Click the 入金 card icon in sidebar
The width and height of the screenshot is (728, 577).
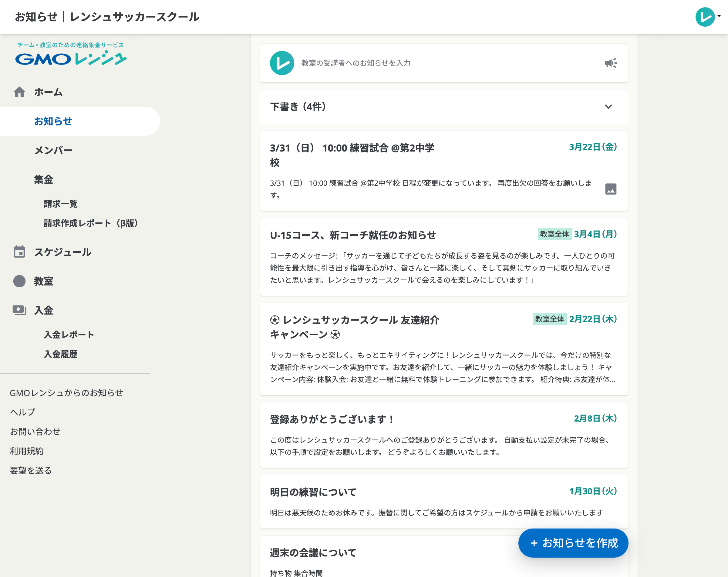point(20,310)
